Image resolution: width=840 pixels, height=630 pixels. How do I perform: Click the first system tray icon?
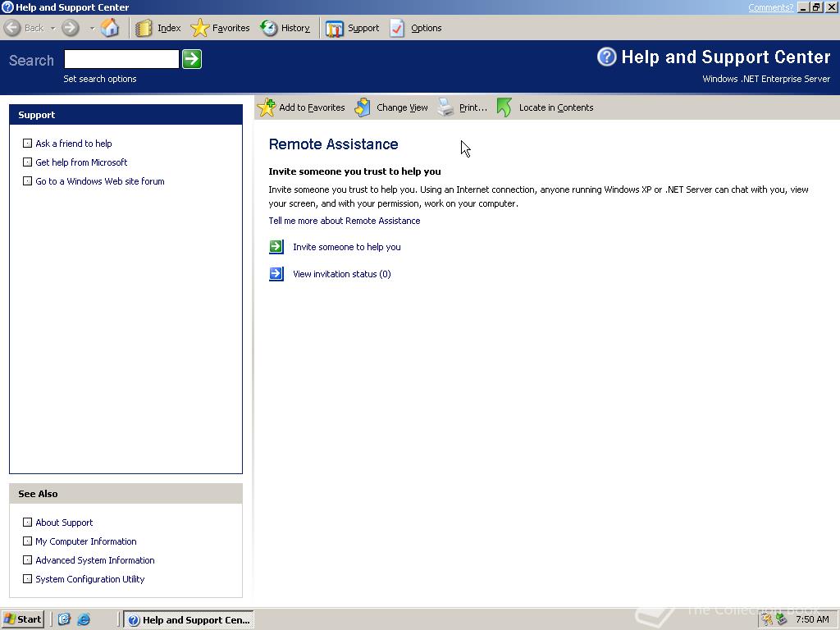[767, 619]
